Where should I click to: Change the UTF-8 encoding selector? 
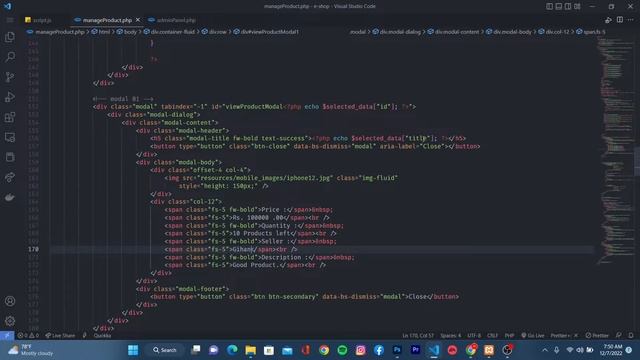(474, 336)
